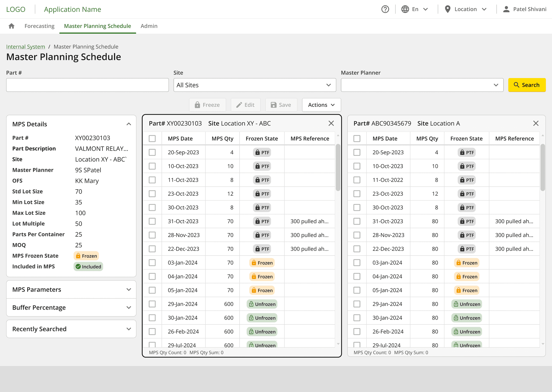The height and width of the screenshot is (392, 552).
Task: Open the help question mark icon
Action: (385, 9)
